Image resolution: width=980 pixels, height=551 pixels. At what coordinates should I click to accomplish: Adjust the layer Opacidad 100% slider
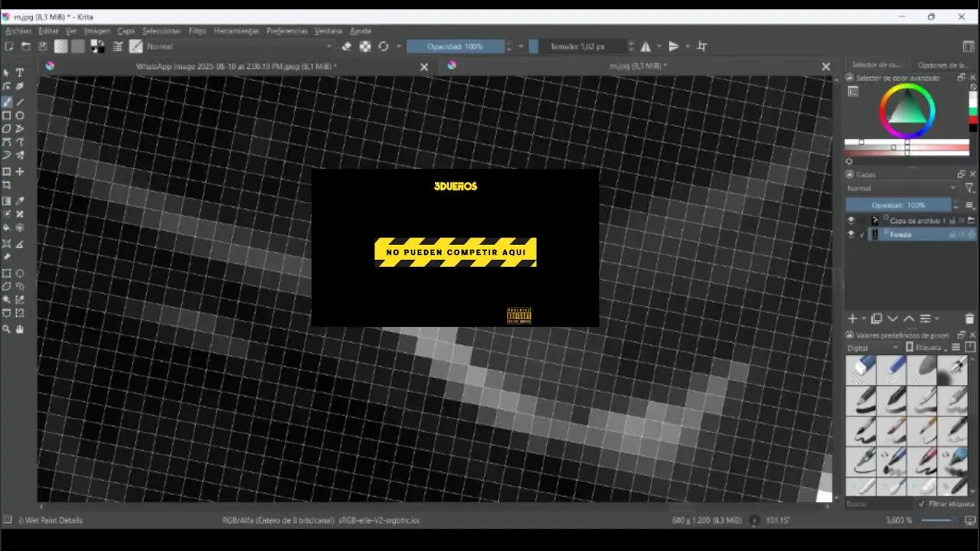click(898, 205)
